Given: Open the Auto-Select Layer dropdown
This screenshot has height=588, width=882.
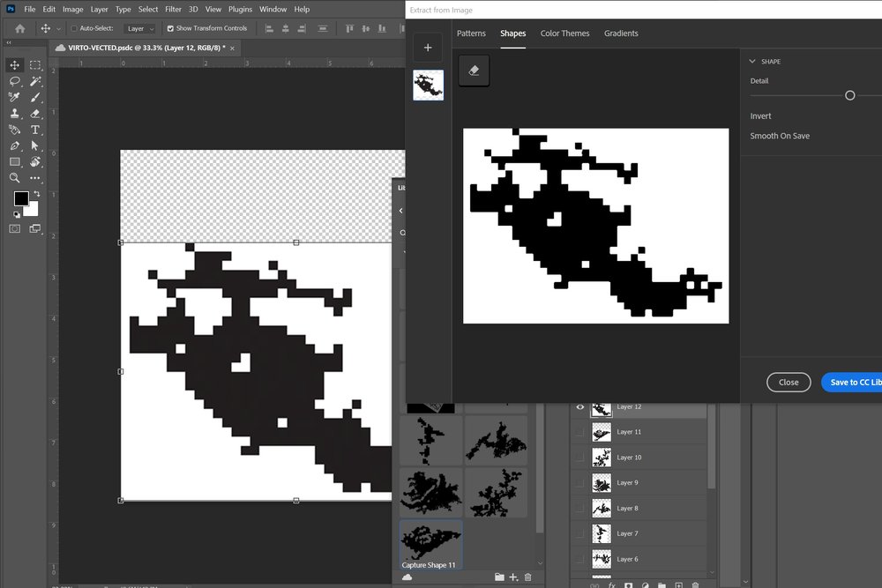Looking at the screenshot, I should (140, 28).
